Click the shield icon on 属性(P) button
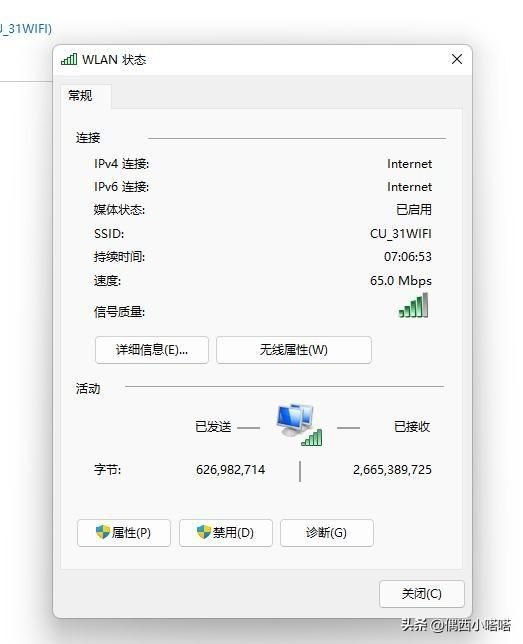Viewport: 523px width, 644px height. coord(103,532)
